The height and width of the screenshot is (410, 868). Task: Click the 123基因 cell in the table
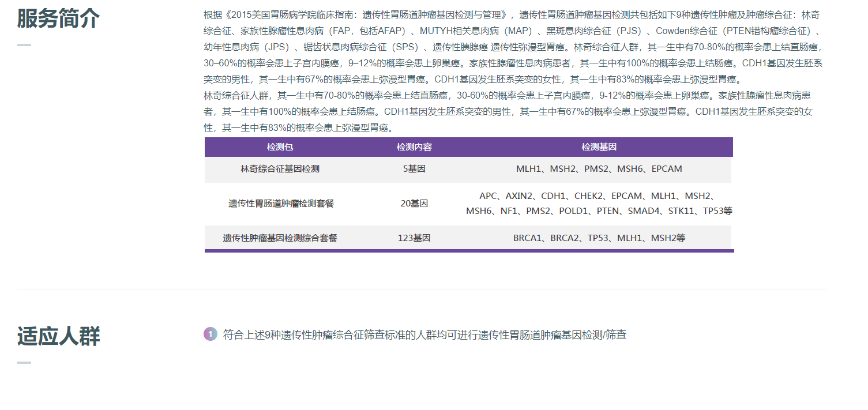click(x=414, y=238)
